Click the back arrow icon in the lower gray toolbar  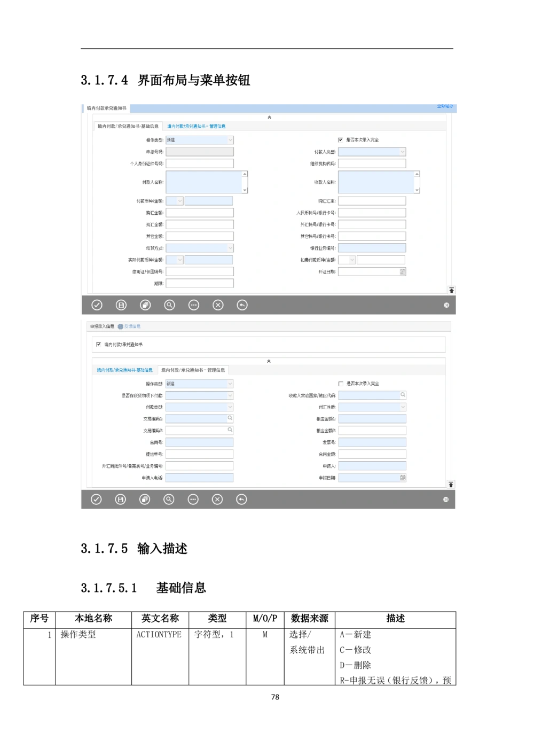(241, 500)
